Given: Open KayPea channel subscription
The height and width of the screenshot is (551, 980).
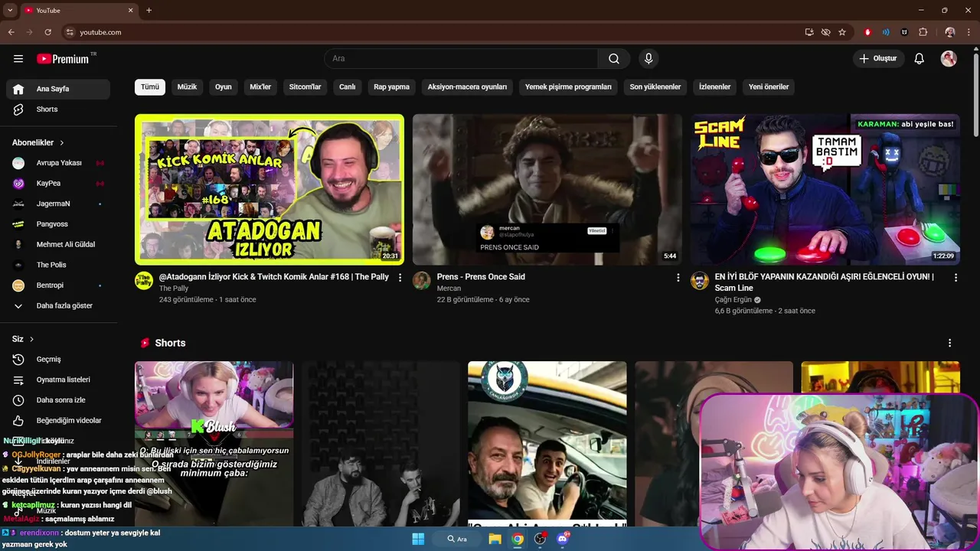Looking at the screenshot, I should pos(58,184).
